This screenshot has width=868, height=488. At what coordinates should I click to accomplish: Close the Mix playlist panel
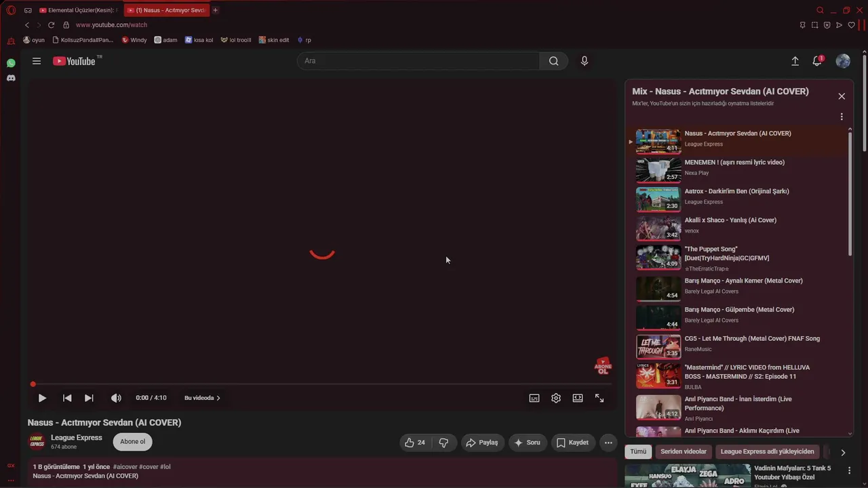click(842, 96)
